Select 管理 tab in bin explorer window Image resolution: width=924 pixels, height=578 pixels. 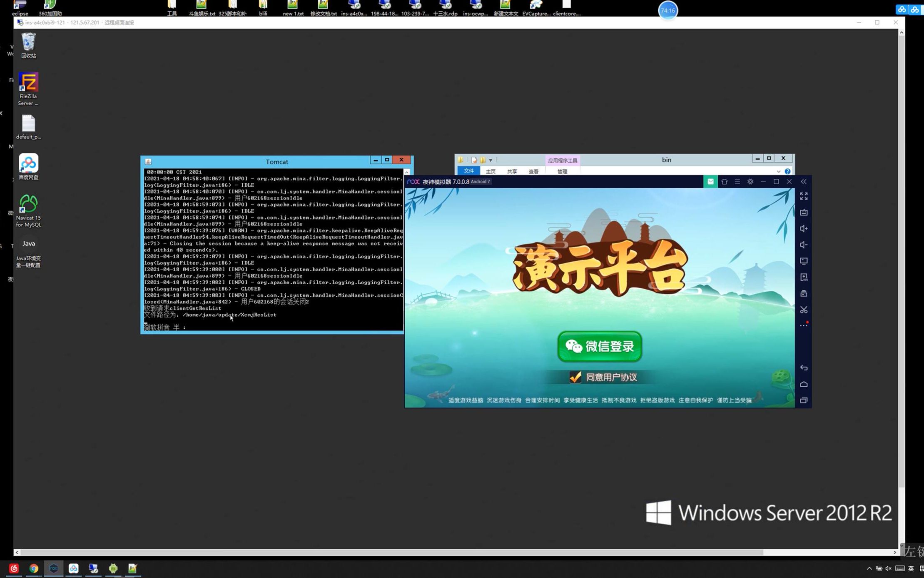562,171
